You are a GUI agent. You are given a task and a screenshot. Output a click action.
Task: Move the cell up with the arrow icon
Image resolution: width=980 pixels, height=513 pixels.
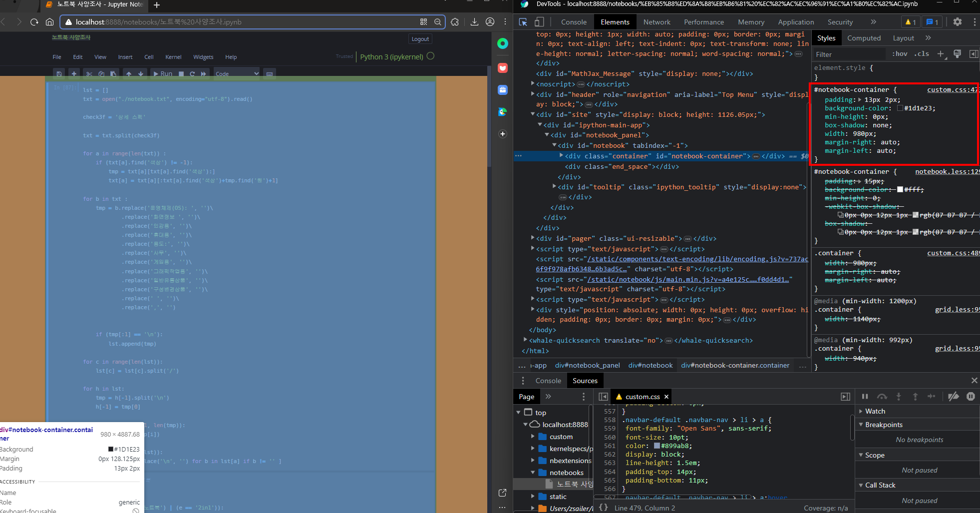pyautogui.click(x=129, y=74)
